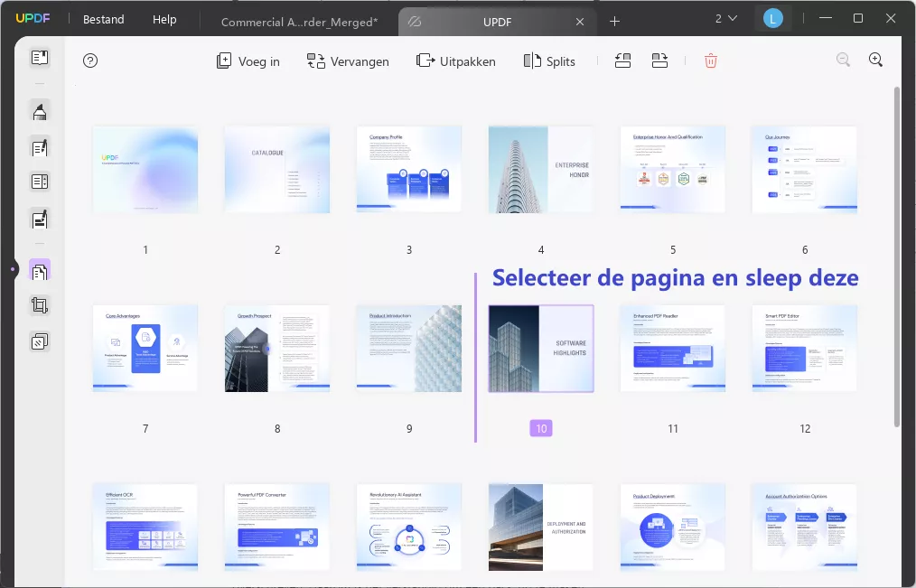This screenshot has width=916, height=588.
Task: Zoom in thumbnails with plus magnifier
Action: pos(875,60)
